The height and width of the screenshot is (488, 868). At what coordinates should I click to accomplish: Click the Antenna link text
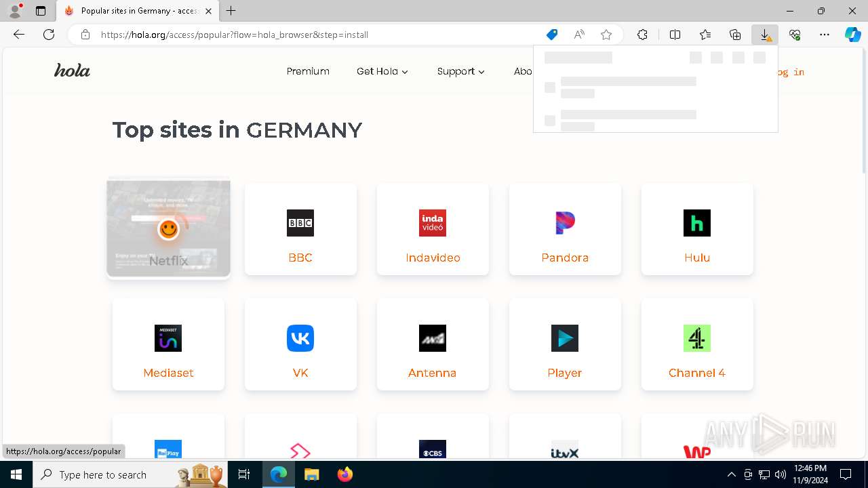[x=433, y=373]
